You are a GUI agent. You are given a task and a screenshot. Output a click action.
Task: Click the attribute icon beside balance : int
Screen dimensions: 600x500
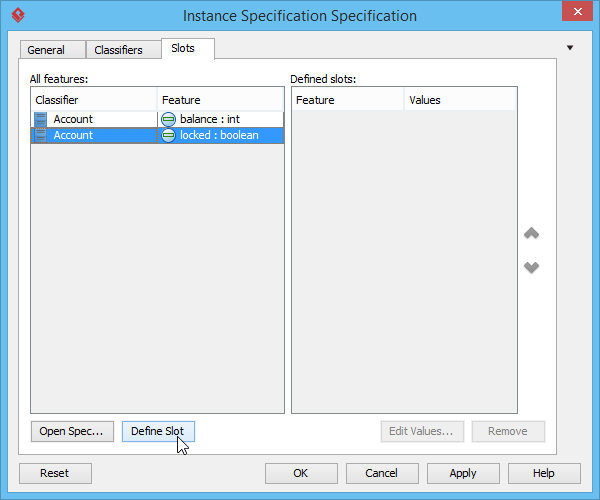[168, 119]
